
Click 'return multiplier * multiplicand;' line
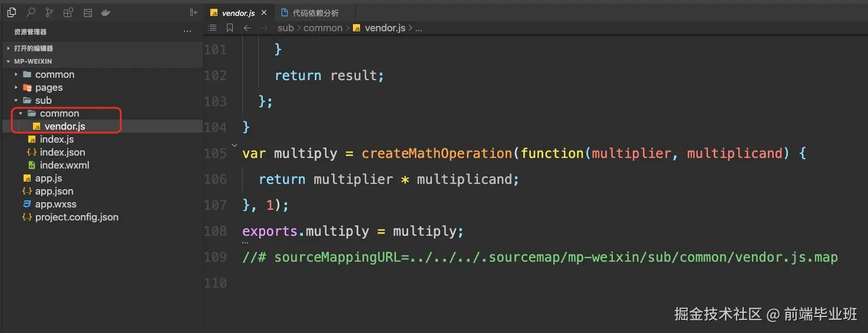click(x=389, y=179)
